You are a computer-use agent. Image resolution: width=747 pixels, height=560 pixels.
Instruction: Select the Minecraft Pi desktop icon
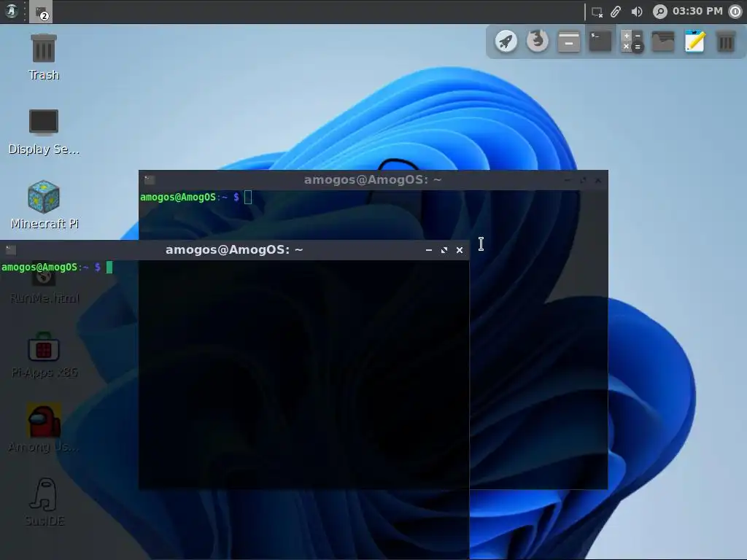pos(44,205)
